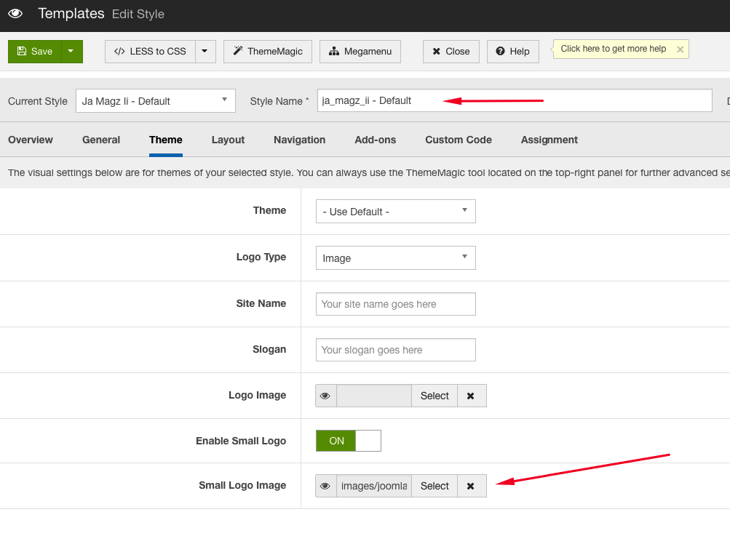This screenshot has width=730, height=560.
Task: Preview Small Logo Image via its eye icon
Action: 325,486
